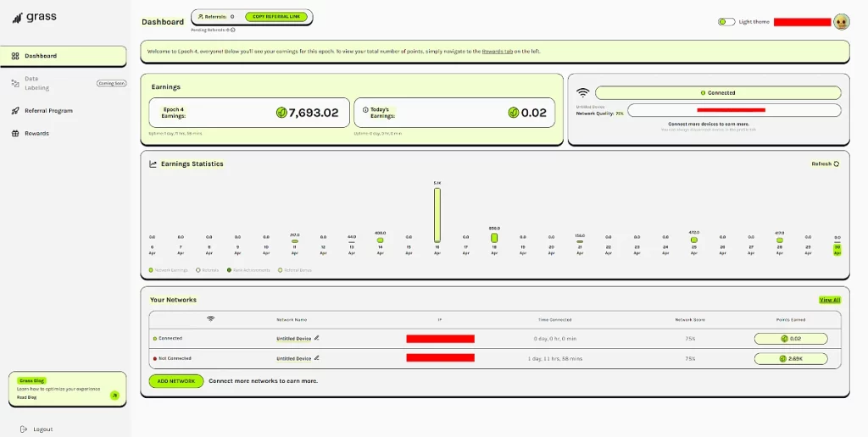Viewport: 868px width, 437px height.
Task: Click the tall 16 Apr earnings bar
Action: 437,215
